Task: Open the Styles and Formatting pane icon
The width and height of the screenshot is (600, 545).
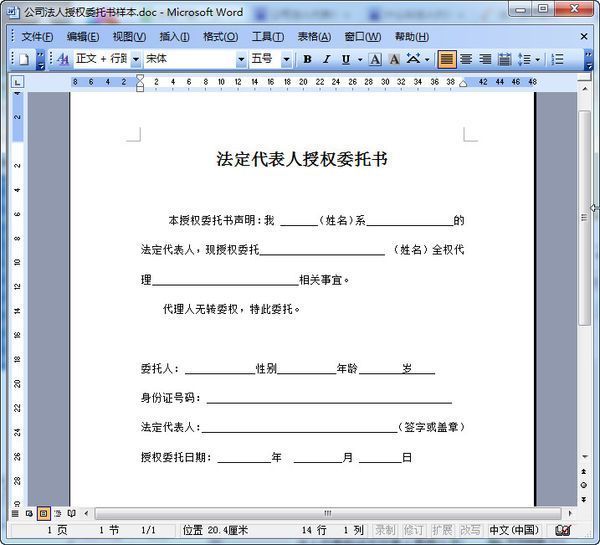Action: click(63, 59)
